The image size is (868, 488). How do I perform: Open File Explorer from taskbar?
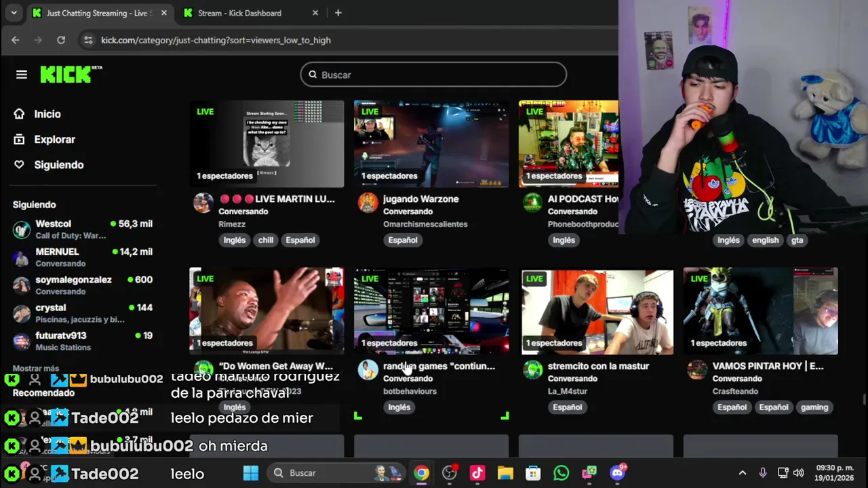coord(505,473)
